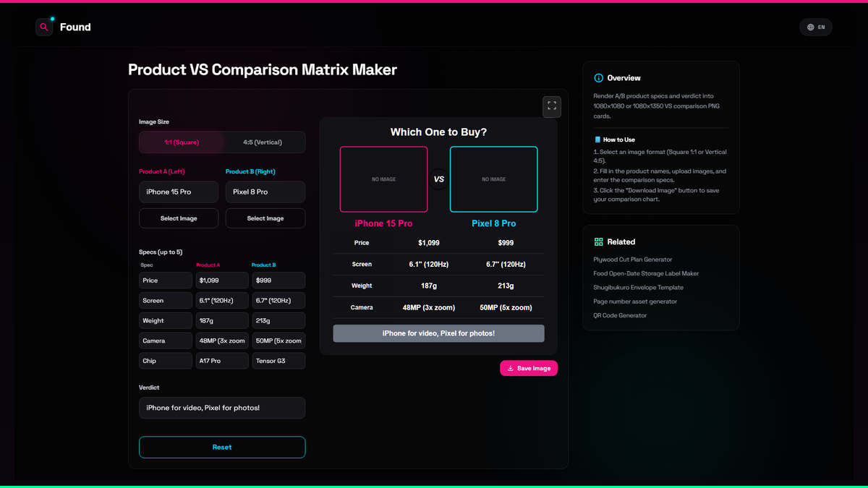Click the Price spec name field
The width and height of the screenshot is (868, 488).
pyautogui.click(x=166, y=281)
